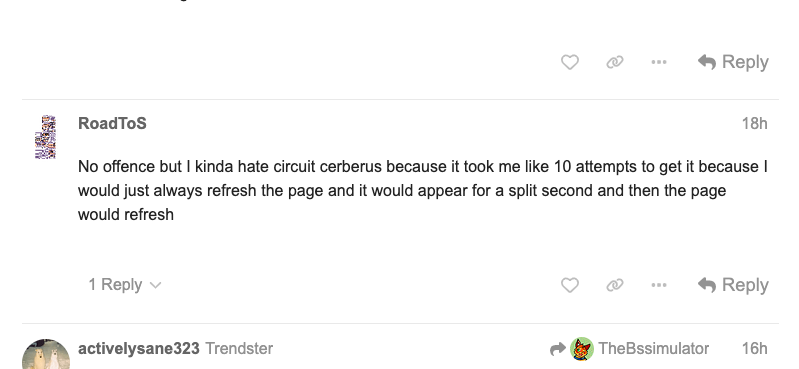Open RoadToS's pixelated avatar
This screenshot has height=369, width=799.
(x=45, y=137)
